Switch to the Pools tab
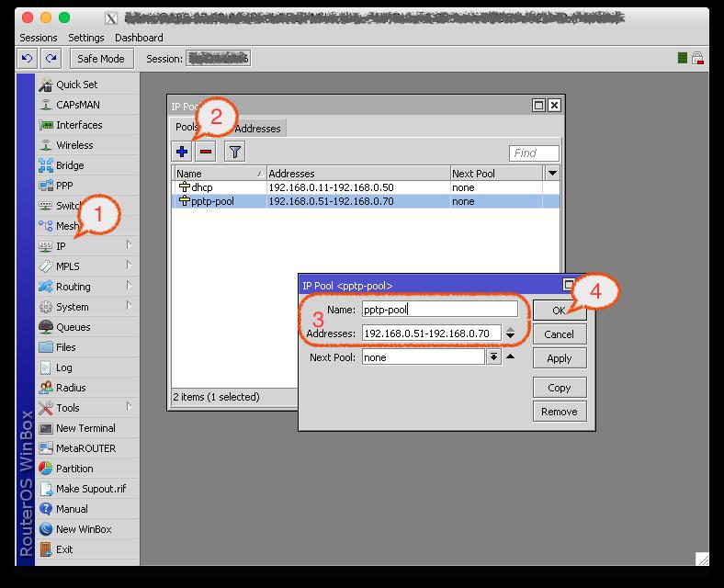Image resolution: width=724 pixels, height=588 pixels. 187,127
